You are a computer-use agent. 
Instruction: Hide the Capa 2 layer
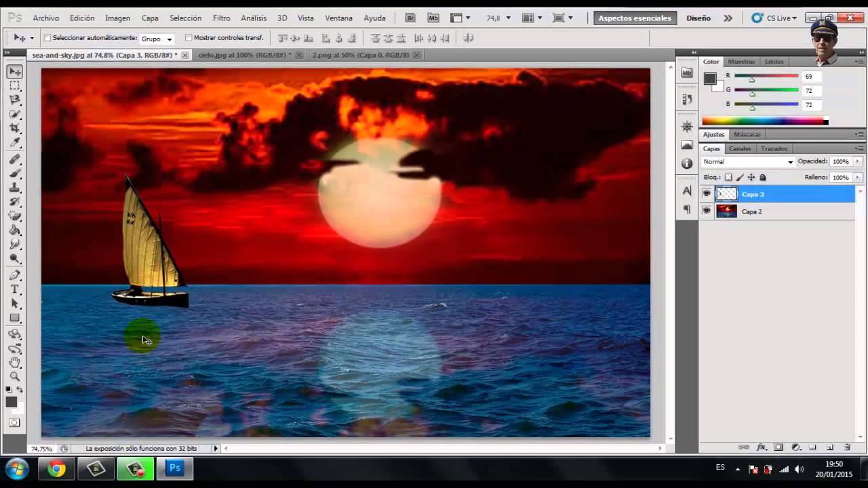pyautogui.click(x=707, y=211)
